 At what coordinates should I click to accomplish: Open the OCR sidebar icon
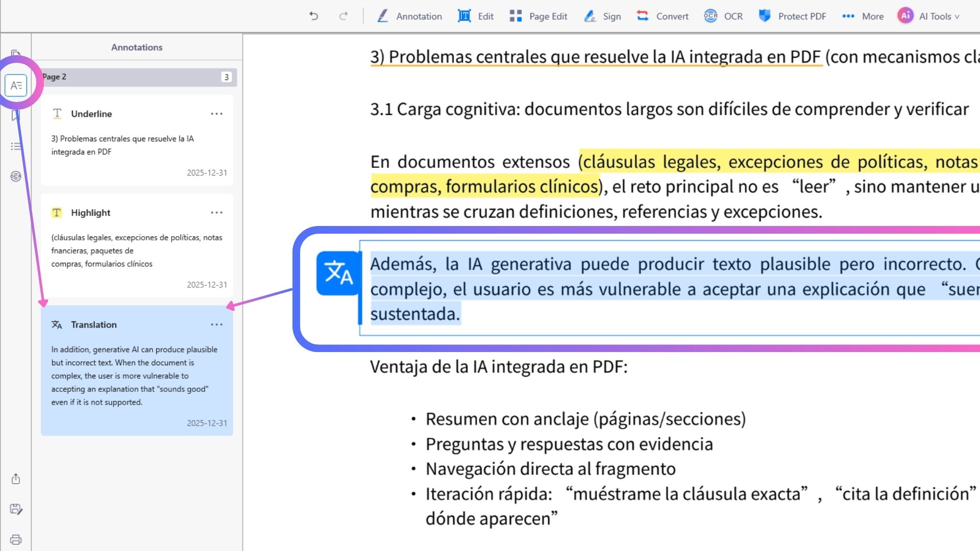coord(16,177)
